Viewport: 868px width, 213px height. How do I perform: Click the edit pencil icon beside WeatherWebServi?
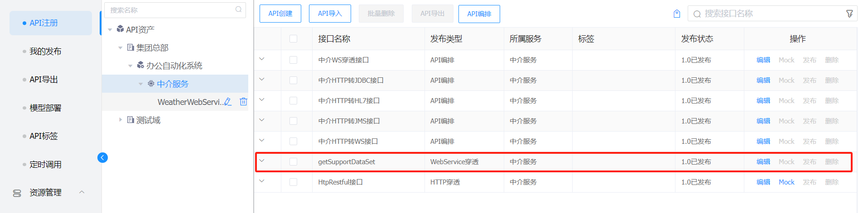[x=228, y=102]
